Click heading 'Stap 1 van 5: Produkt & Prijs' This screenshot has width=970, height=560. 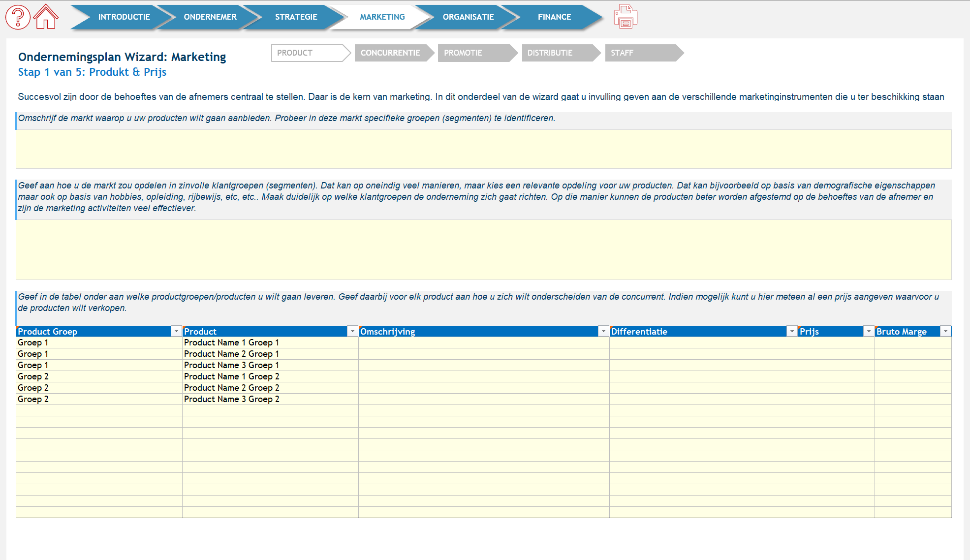[92, 72]
